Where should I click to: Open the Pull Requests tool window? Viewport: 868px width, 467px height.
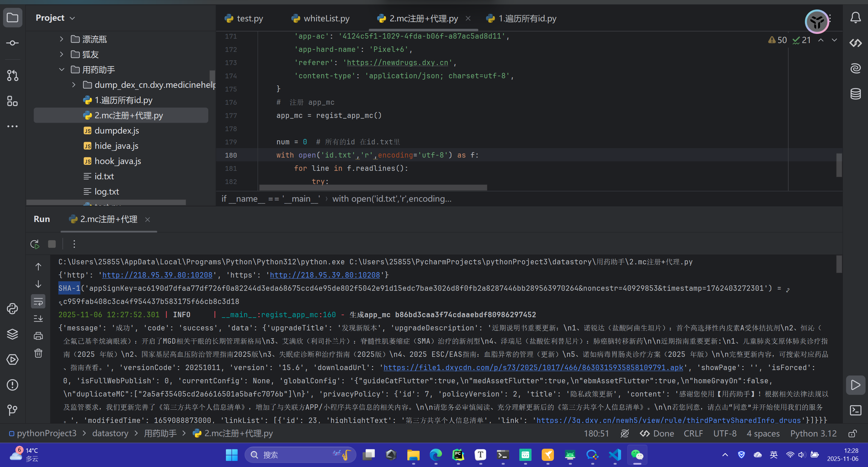[13, 75]
